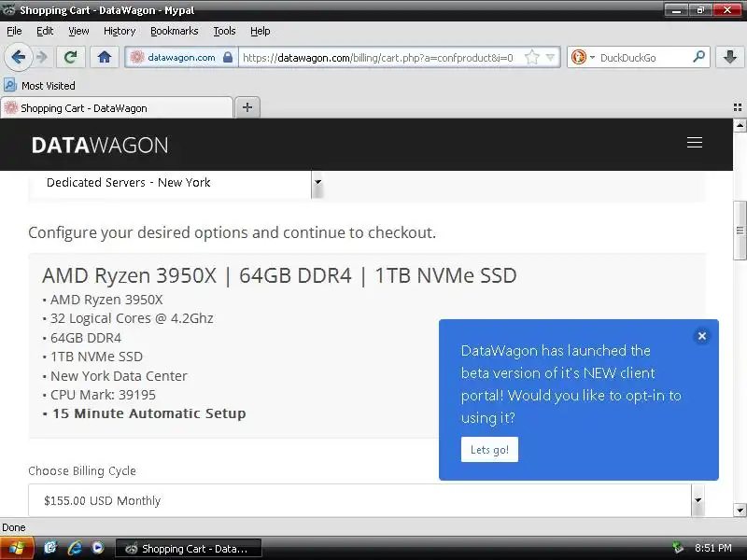Open the File menu
747x560 pixels.
(x=14, y=31)
